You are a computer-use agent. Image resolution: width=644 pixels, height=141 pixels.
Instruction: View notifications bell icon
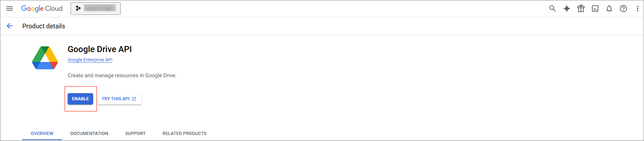609,9
